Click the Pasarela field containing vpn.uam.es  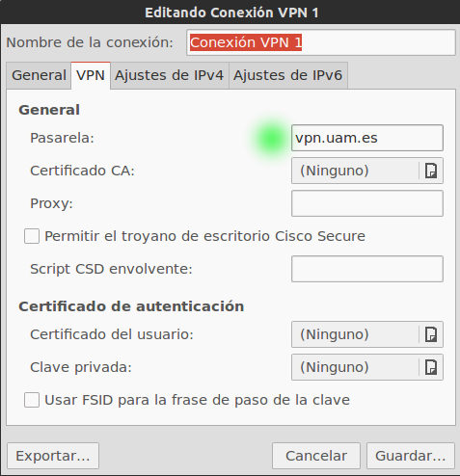tap(367, 138)
